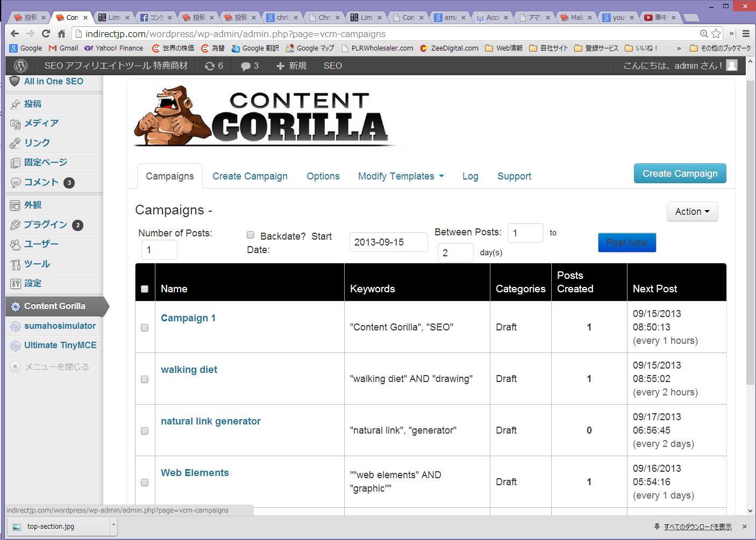Select all campaigns with header checkbox
The image size is (756, 540).
pos(145,289)
